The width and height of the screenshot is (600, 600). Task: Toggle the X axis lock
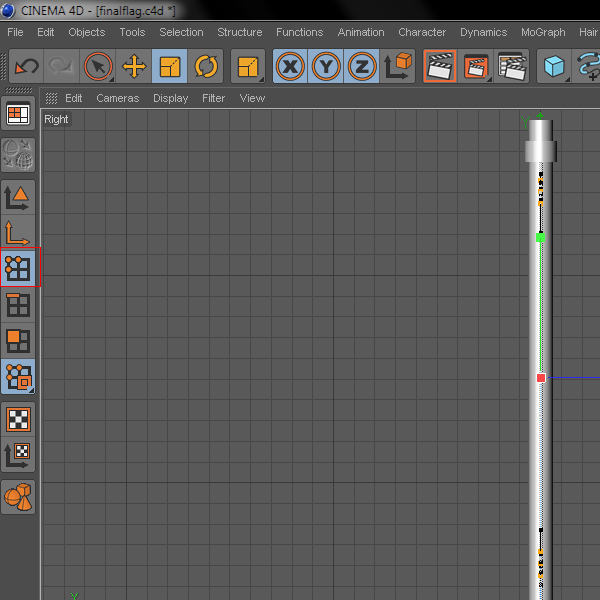click(290, 66)
